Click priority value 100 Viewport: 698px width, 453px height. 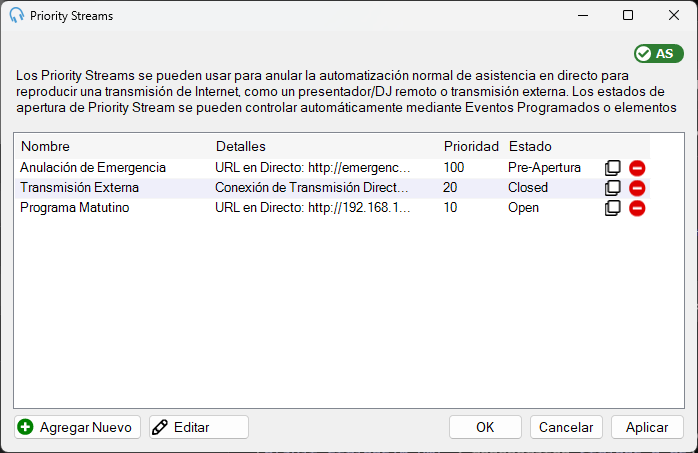click(454, 168)
